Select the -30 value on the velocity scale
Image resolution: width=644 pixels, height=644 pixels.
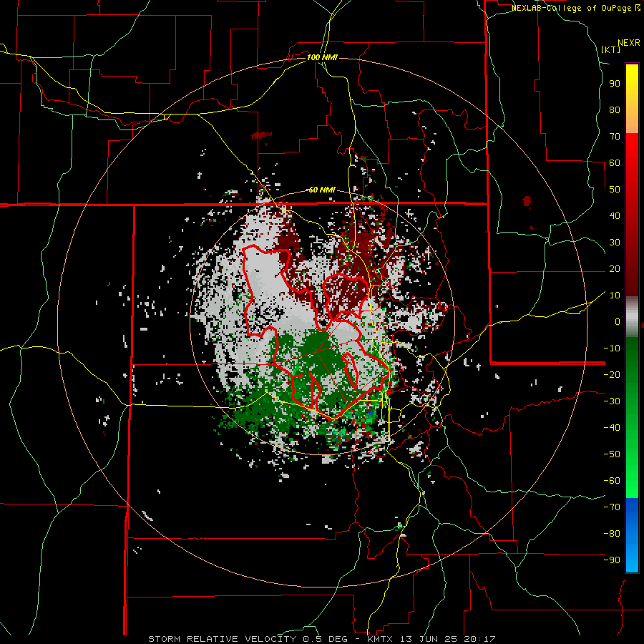point(612,401)
